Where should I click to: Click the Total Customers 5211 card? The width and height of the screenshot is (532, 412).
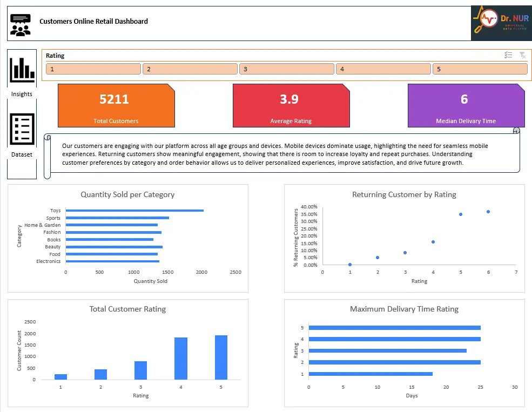tap(116, 104)
